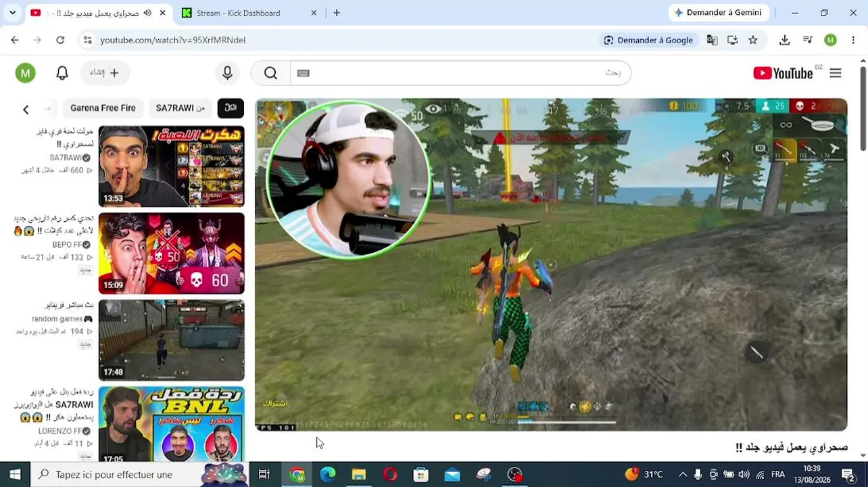Viewport: 868px width, 487px height.
Task: Open Task View on the taskbar
Action: 264,474
